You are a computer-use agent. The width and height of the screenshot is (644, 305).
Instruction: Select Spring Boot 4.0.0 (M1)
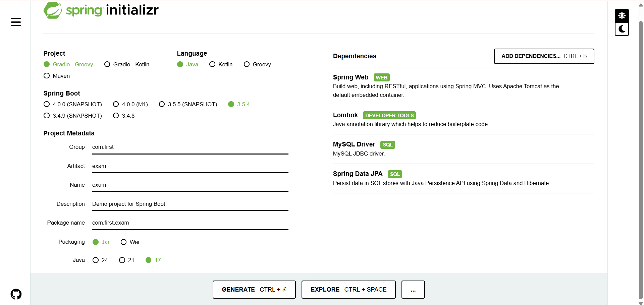click(x=130, y=104)
